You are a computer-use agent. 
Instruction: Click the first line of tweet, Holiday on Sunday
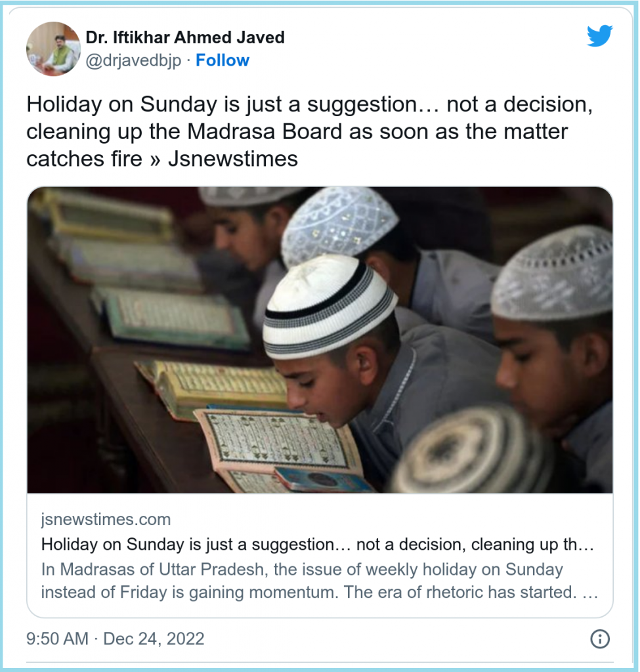click(x=310, y=104)
